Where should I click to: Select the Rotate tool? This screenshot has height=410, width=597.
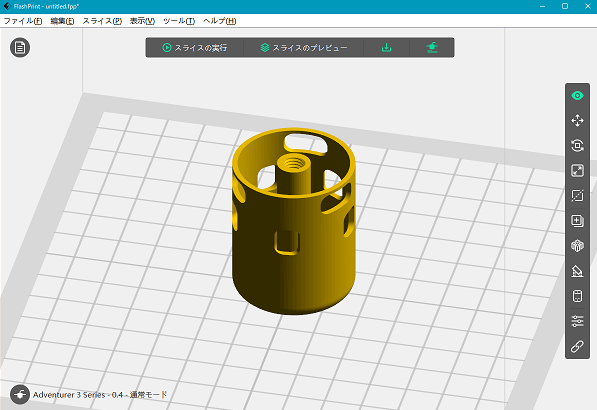pyautogui.click(x=577, y=145)
